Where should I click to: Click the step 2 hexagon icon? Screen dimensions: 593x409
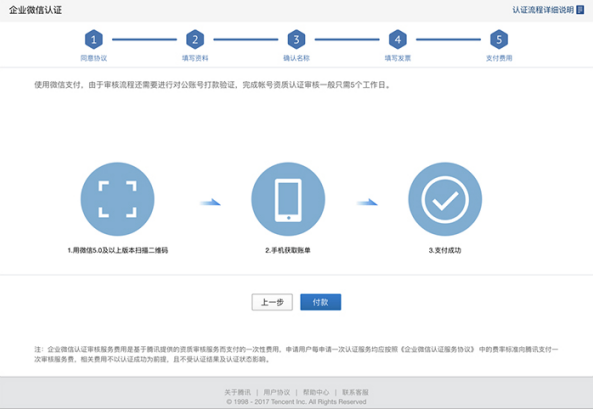tap(195, 39)
